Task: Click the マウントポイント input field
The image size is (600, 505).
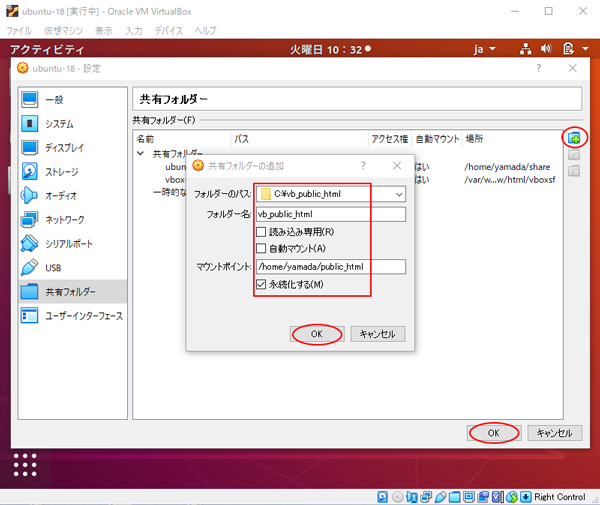Action: coord(331,267)
